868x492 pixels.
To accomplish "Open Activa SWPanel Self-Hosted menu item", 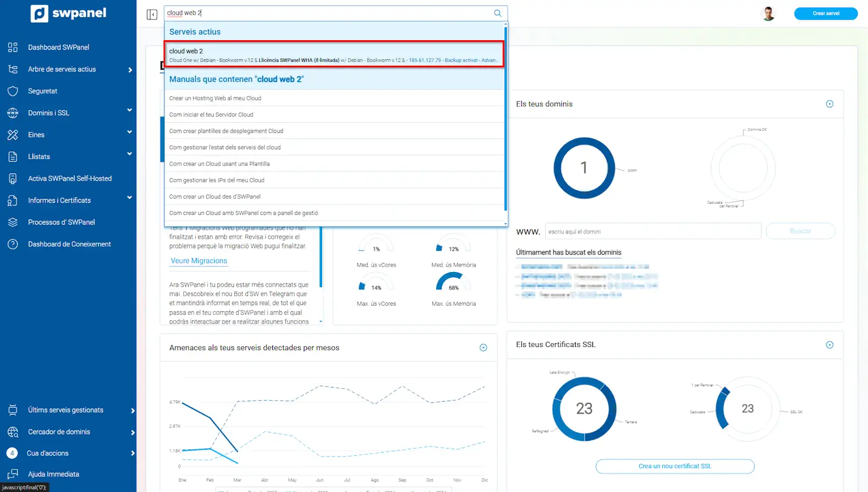I will tap(70, 179).
